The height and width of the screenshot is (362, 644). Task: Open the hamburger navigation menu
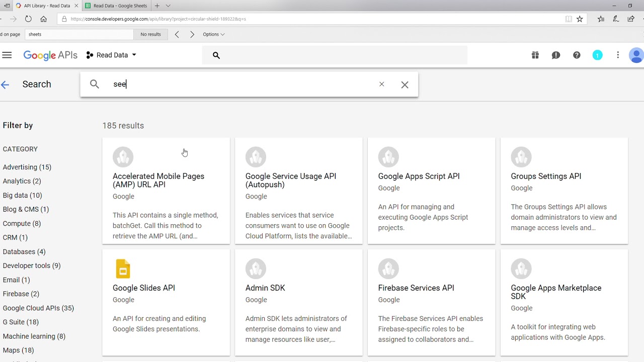(7, 55)
